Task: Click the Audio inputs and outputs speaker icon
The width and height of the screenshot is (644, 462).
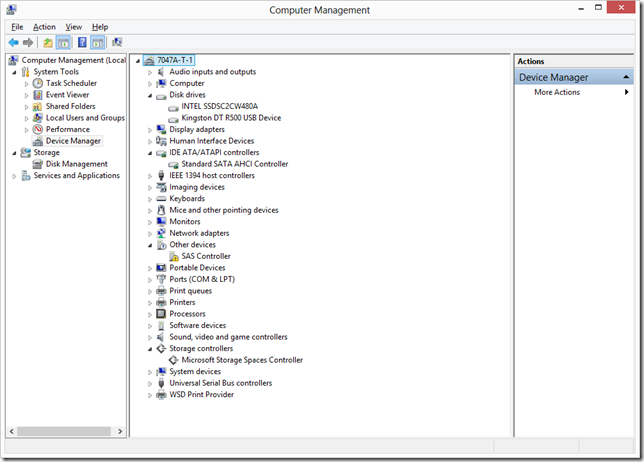Action: click(x=161, y=72)
